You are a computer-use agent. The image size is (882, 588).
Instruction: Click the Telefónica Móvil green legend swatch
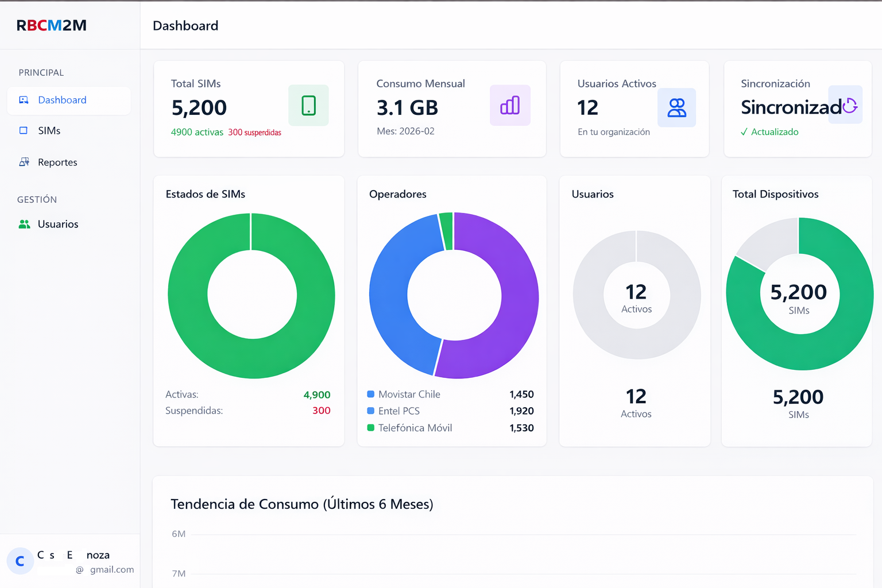pyautogui.click(x=371, y=428)
